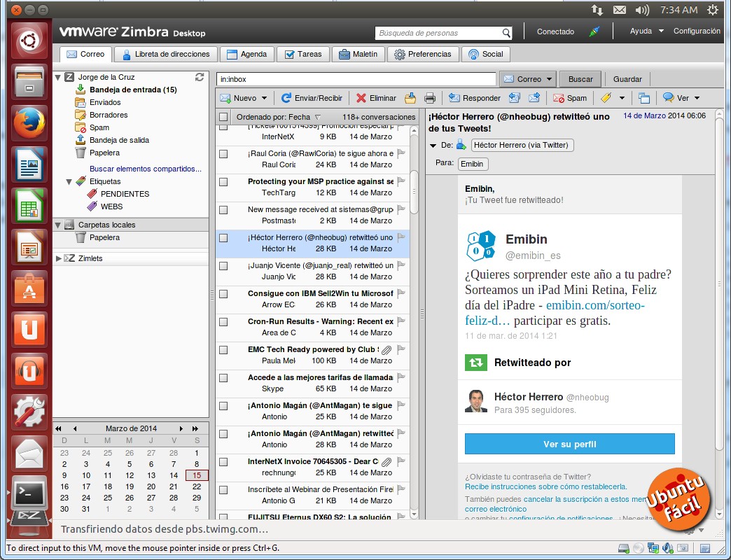The width and height of the screenshot is (731, 560).
Task: Open the tag dropdown arrow in the toolbar
Action: (x=622, y=98)
